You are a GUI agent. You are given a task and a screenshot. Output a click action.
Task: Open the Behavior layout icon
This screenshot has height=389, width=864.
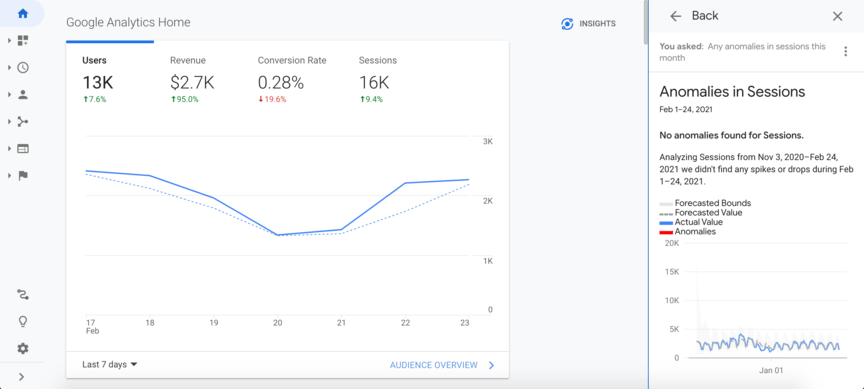pos(23,148)
